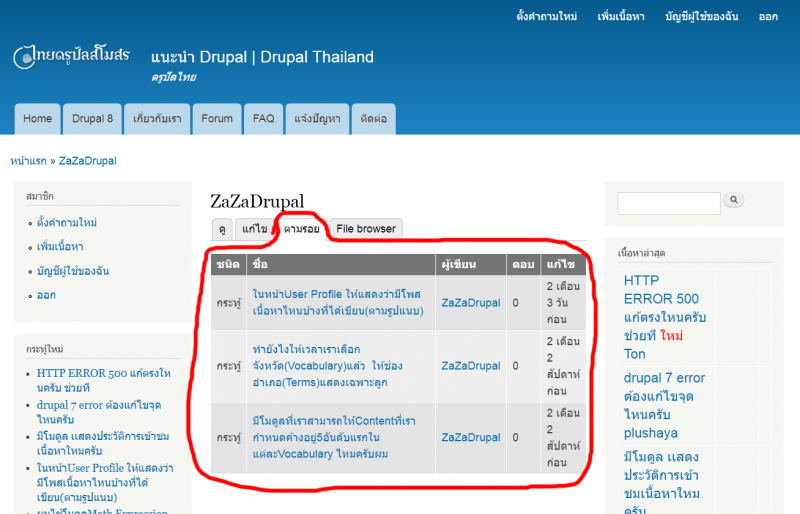Click the ZaZaDrupal breadcrumb link
800x514 pixels.
click(x=88, y=161)
